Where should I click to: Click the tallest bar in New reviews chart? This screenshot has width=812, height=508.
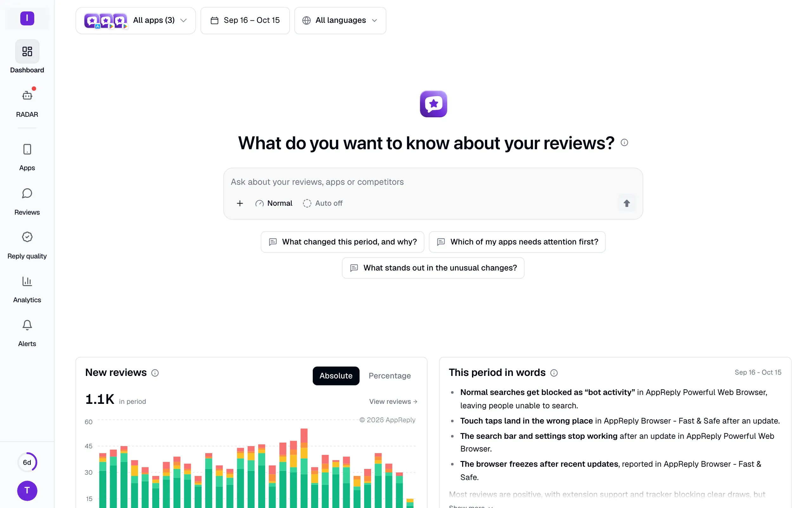[x=304, y=468]
